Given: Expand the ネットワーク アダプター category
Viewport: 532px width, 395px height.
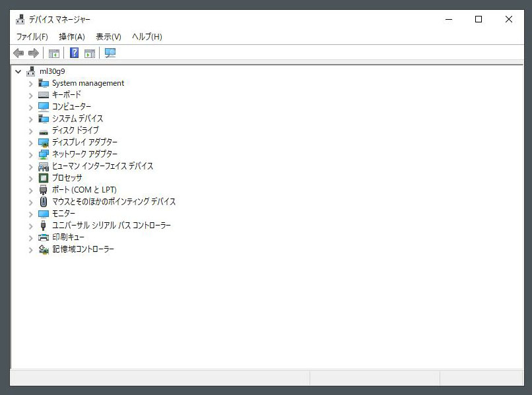Looking at the screenshot, I should click(31, 154).
